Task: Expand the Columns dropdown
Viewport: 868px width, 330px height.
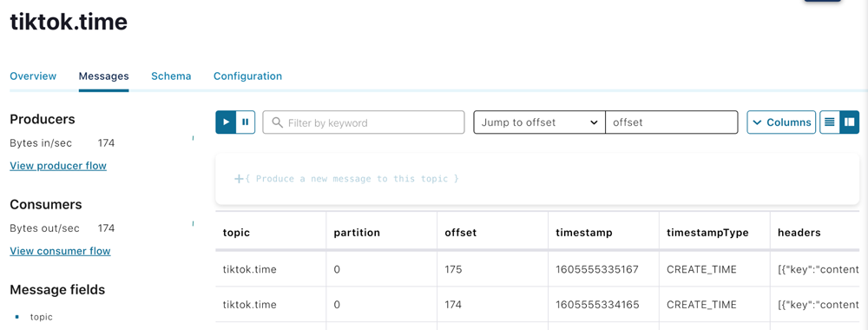Action: point(781,122)
